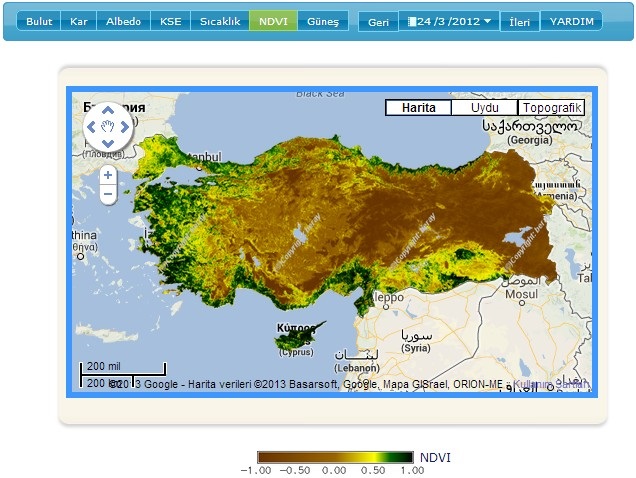Pan the map left with arrow
This screenshot has width=636, height=478.
tap(91, 127)
